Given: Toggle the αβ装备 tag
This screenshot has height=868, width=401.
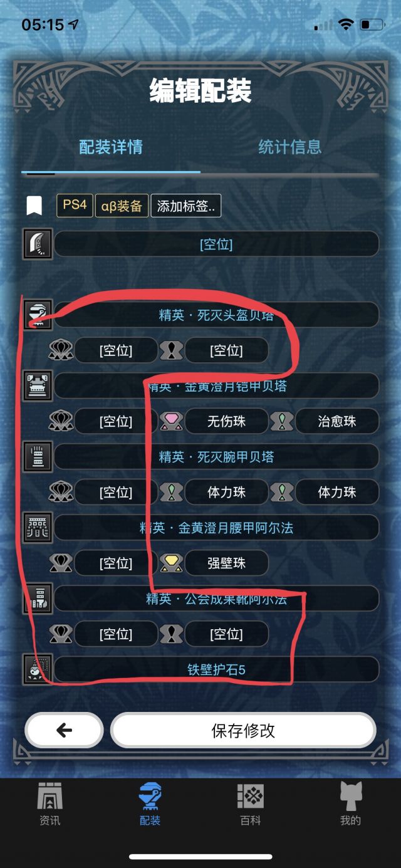Looking at the screenshot, I should point(122,206).
